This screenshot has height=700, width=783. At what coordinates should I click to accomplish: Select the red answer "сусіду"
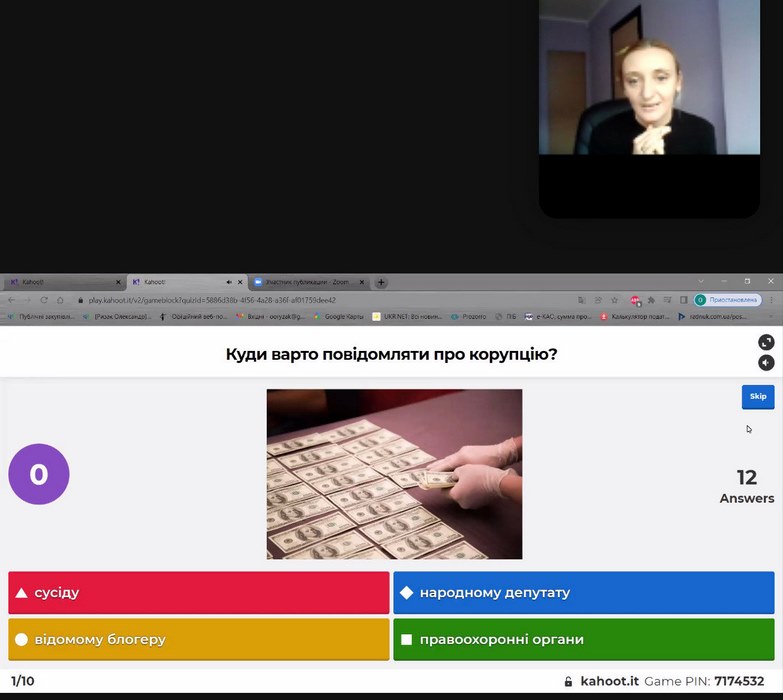coord(198,593)
